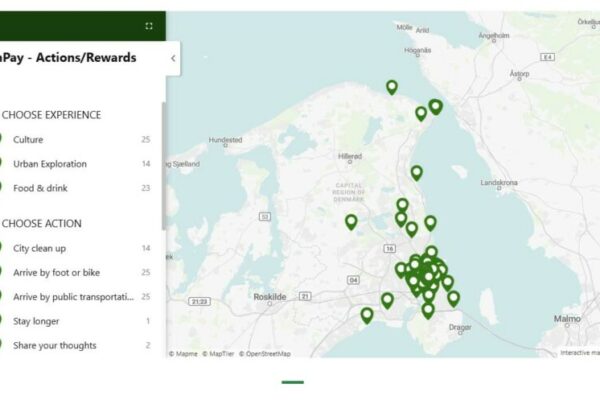This screenshot has height=400, width=600.
Task: Click the southwestern-most map pin near the coast
Action: [367, 314]
